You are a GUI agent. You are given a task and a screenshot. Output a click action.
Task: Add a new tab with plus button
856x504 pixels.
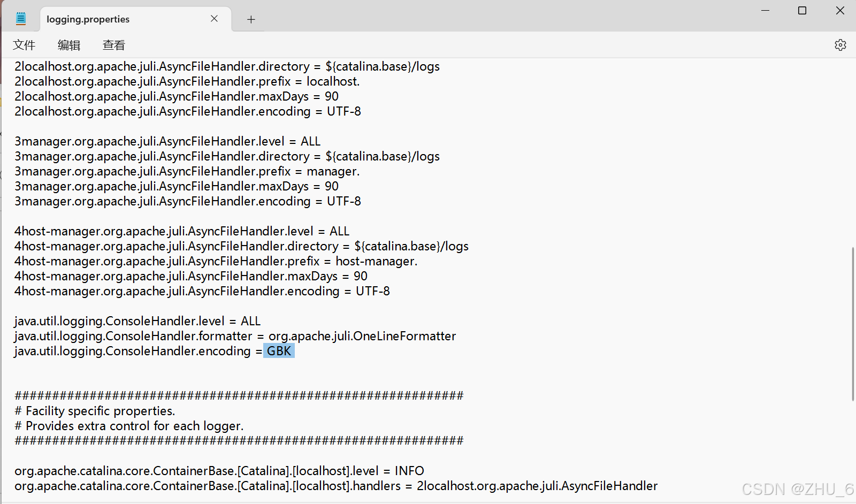(251, 20)
